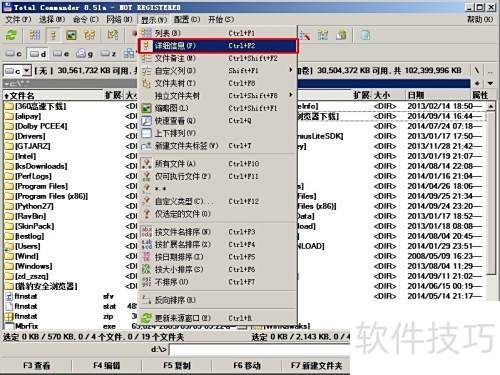This screenshot has height=375, width=500.
Task: Click the thumbnail view toolbar icon
Action: point(71,35)
